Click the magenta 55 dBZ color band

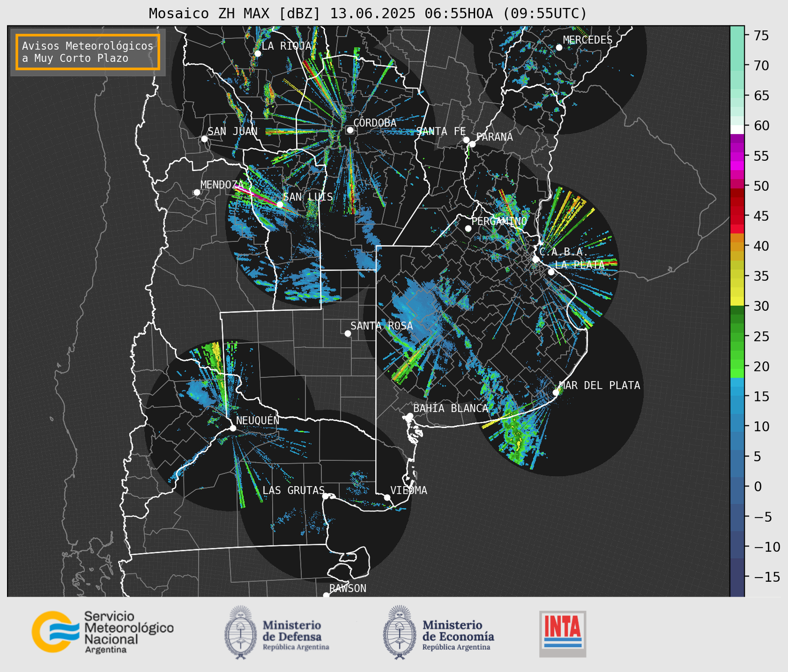(x=737, y=156)
